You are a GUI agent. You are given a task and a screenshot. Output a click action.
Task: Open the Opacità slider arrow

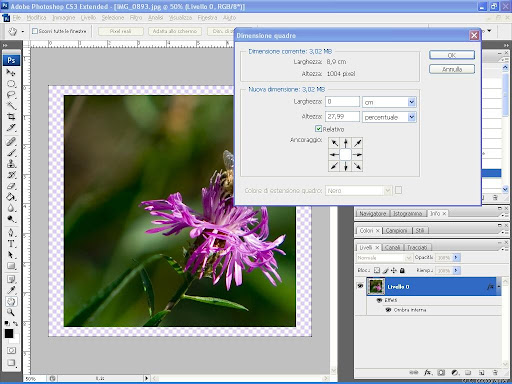(456, 257)
